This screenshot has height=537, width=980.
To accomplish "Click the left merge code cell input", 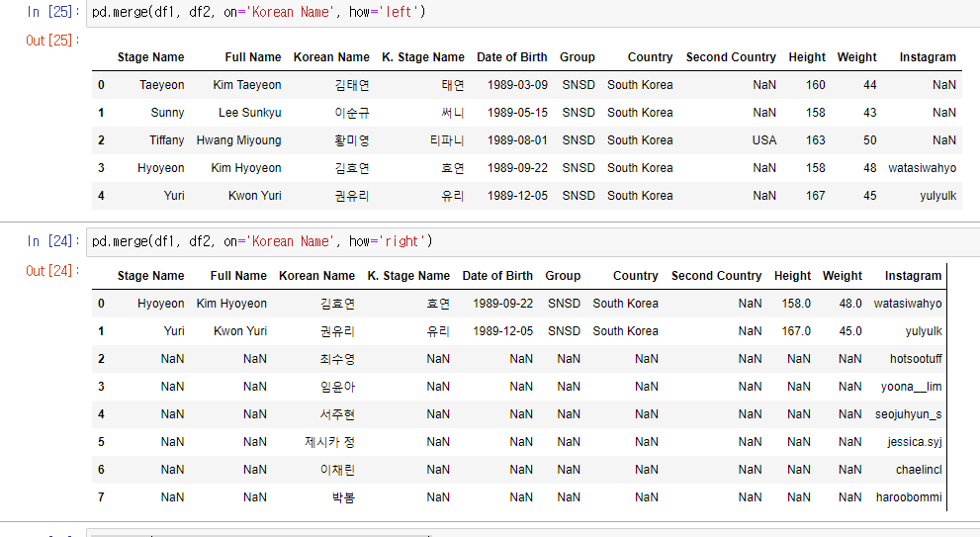I will (x=532, y=13).
